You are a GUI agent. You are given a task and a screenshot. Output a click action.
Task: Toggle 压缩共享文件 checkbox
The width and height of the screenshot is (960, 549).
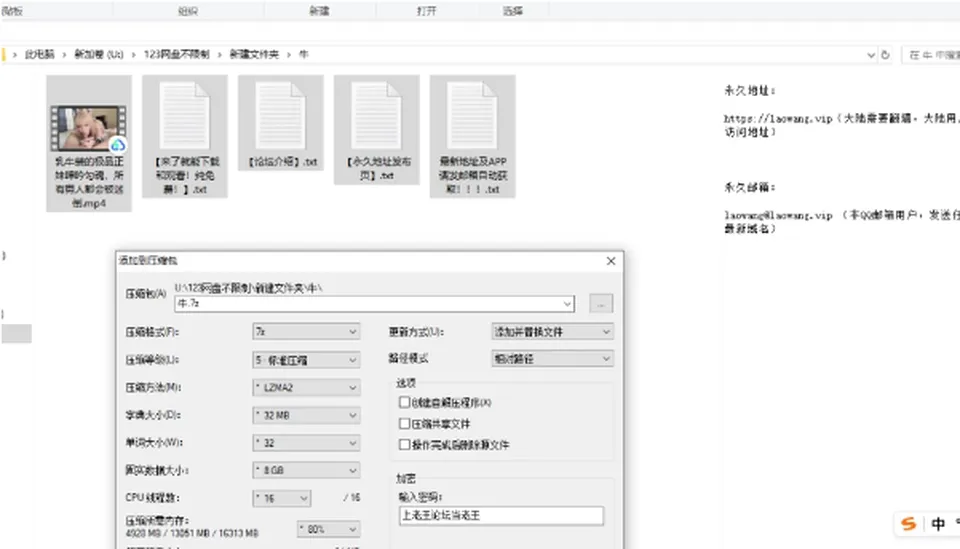404,424
